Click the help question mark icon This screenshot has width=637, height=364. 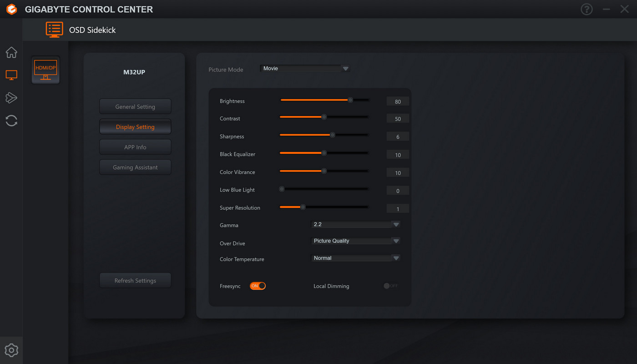coord(586,9)
